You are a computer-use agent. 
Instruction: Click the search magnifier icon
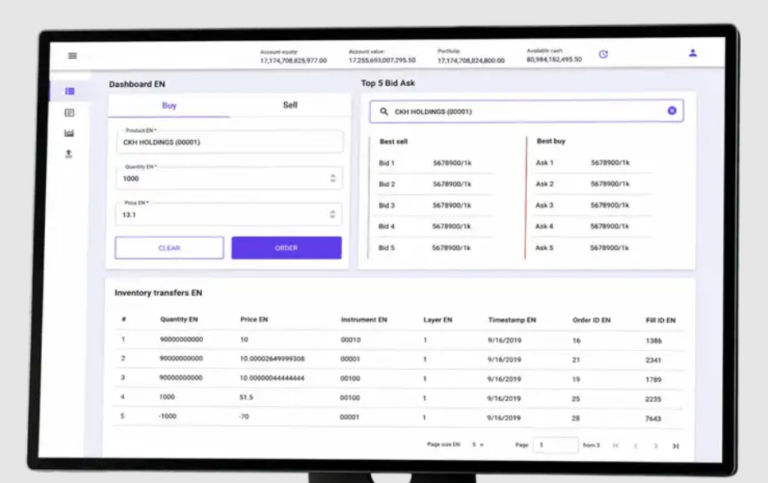coord(384,112)
